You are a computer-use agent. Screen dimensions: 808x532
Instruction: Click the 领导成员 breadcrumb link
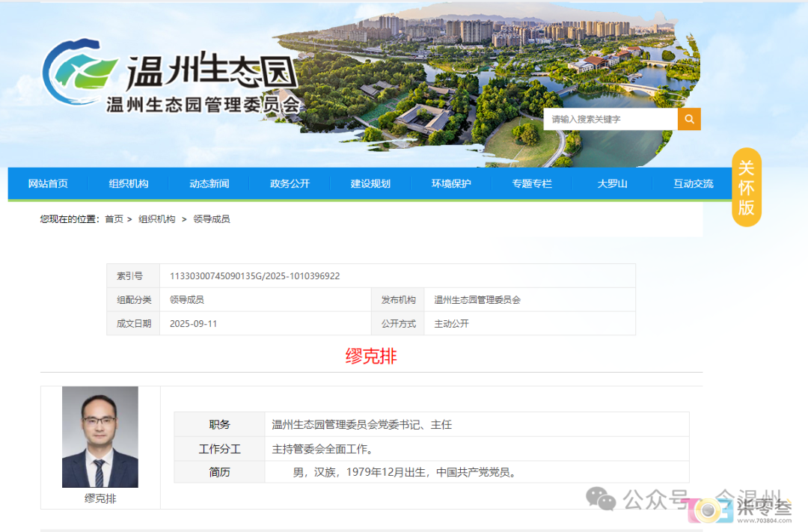coord(212,219)
